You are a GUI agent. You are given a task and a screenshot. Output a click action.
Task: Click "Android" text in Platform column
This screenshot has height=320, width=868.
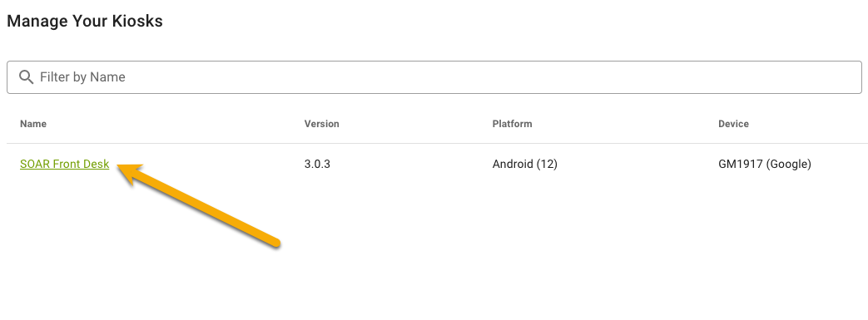(513, 164)
